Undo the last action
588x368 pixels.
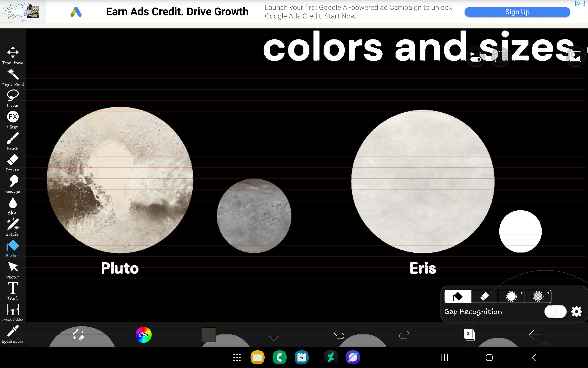point(339,335)
